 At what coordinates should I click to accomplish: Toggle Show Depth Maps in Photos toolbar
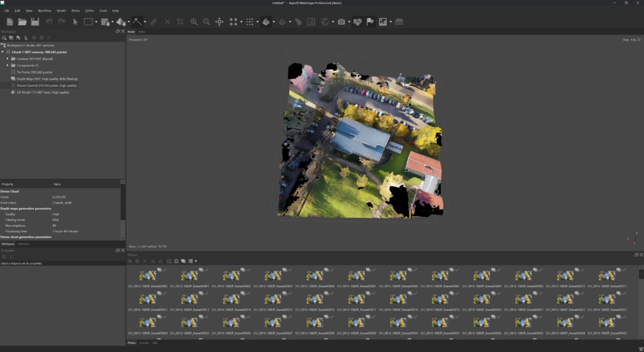click(183, 261)
